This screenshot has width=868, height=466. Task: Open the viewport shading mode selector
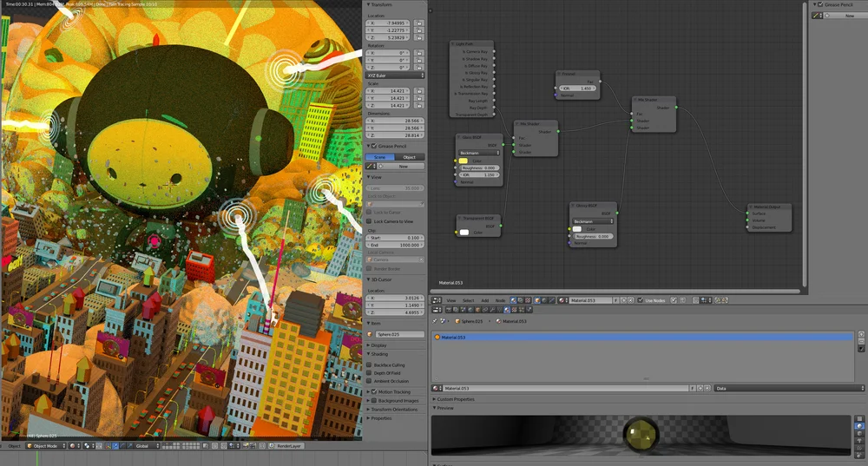pos(73,445)
